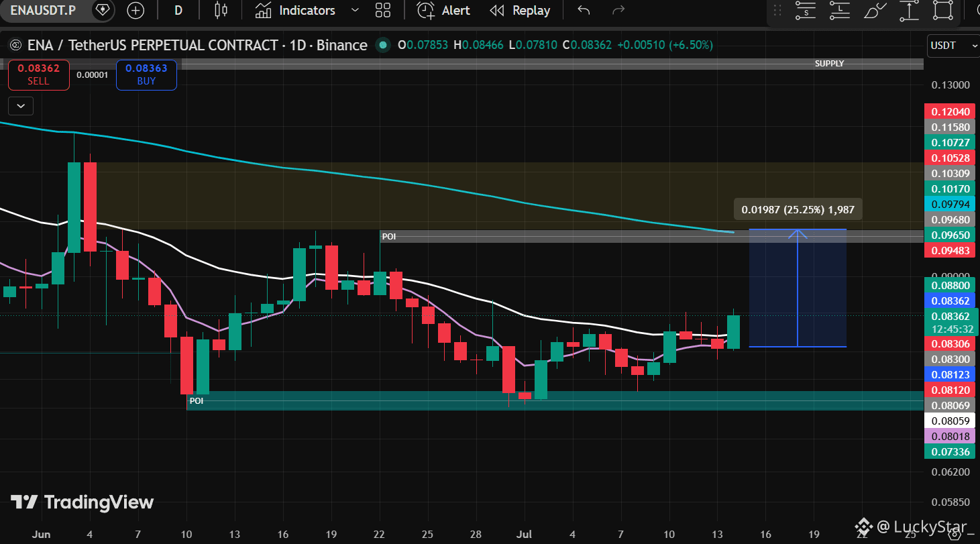Start bar Replay mode
This screenshot has width=980, height=544.
coord(520,10)
